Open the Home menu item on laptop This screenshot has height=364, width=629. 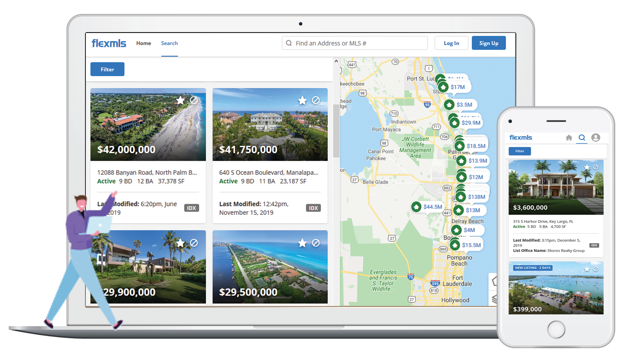(x=144, y=43)
